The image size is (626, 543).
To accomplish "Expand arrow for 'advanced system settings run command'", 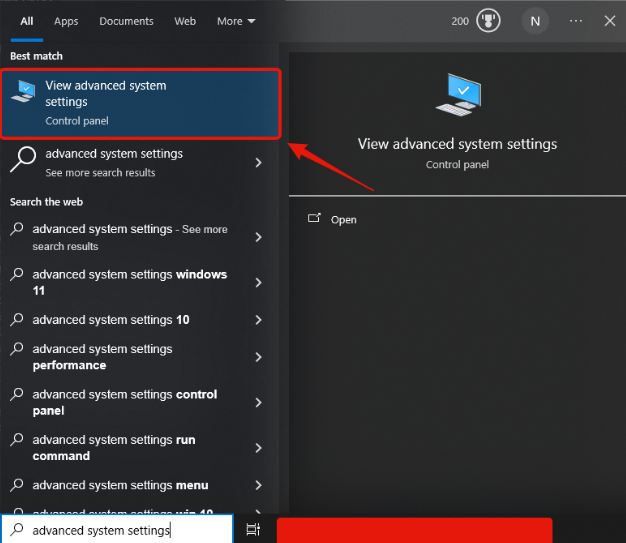I will click(258, 448).
